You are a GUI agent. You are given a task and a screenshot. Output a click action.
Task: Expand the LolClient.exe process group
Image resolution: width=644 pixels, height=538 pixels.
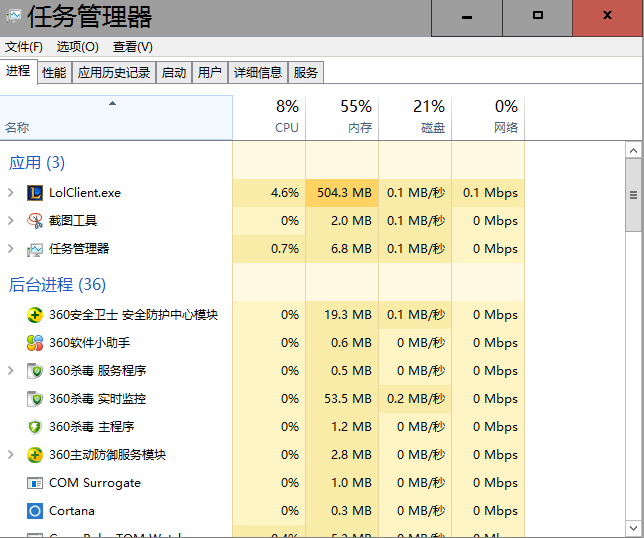click(11, 193)
